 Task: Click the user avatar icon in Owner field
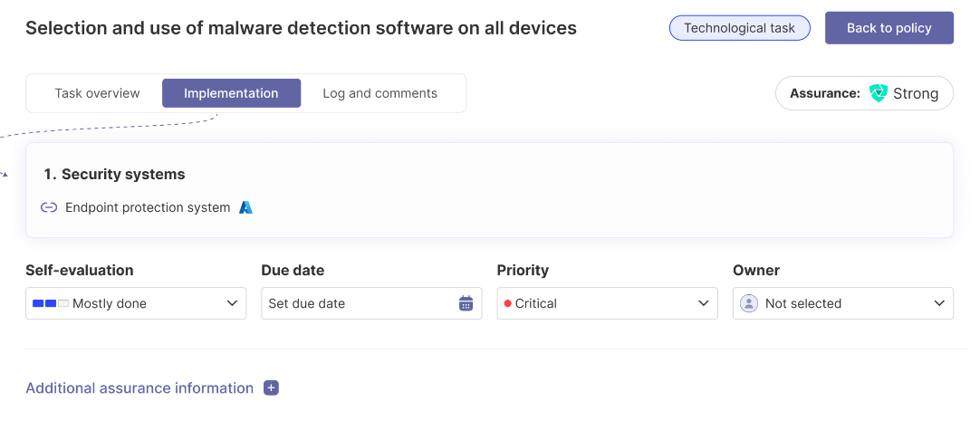(749, 303)
